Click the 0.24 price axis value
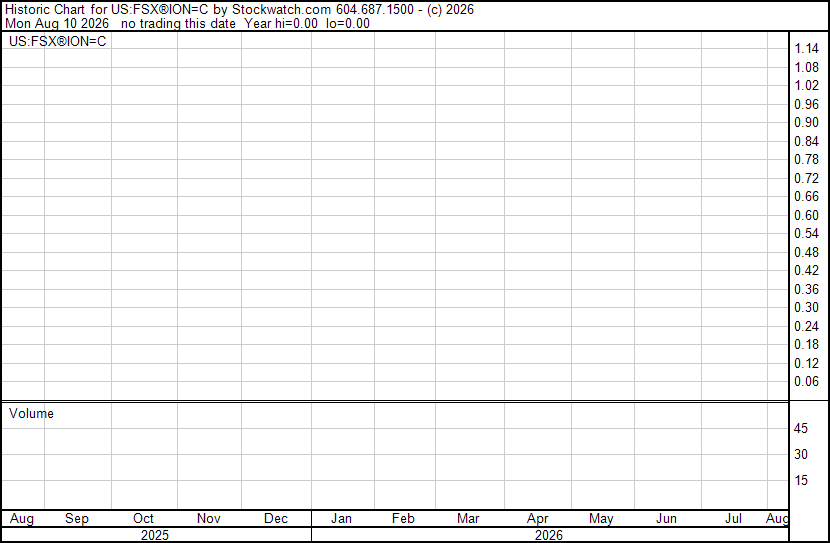830x543 pixels. click(806, 327)
